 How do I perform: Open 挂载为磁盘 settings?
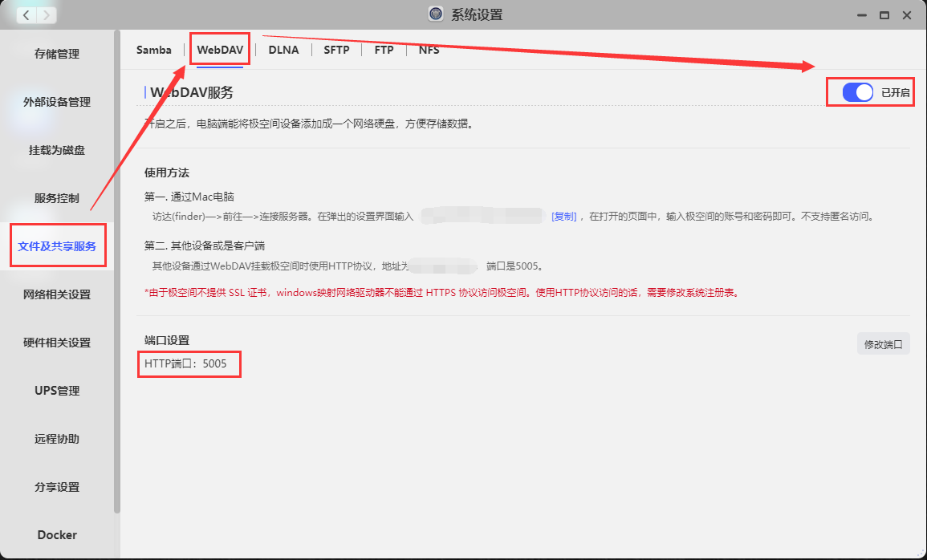point(57,150)
